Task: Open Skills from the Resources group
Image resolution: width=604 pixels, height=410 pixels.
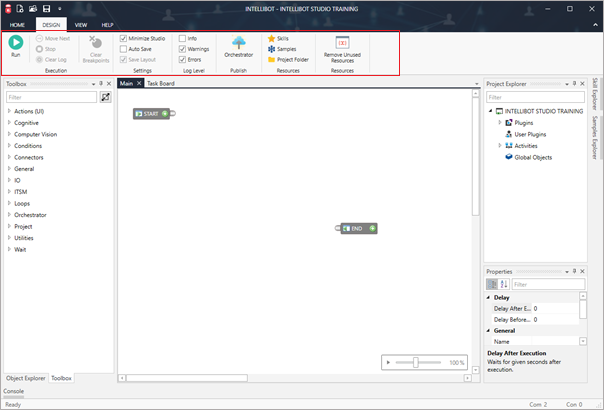Action: [x=282, y=38]
